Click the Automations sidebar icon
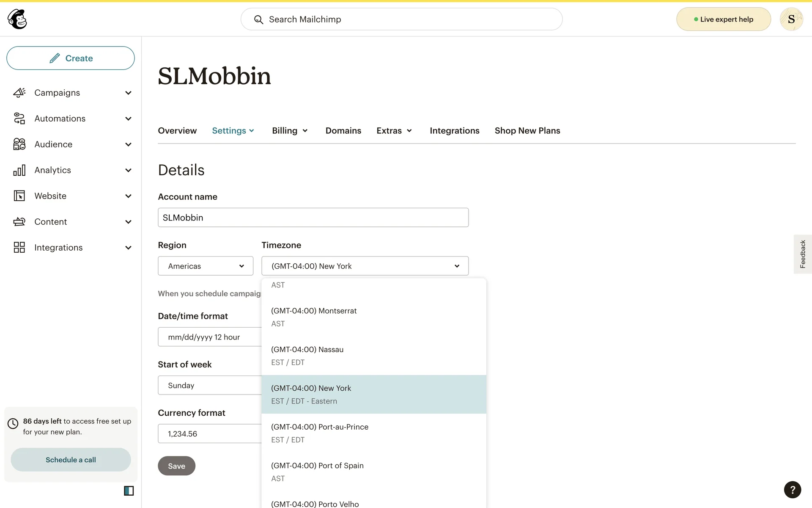812x508 pixels. click(19, 119)
